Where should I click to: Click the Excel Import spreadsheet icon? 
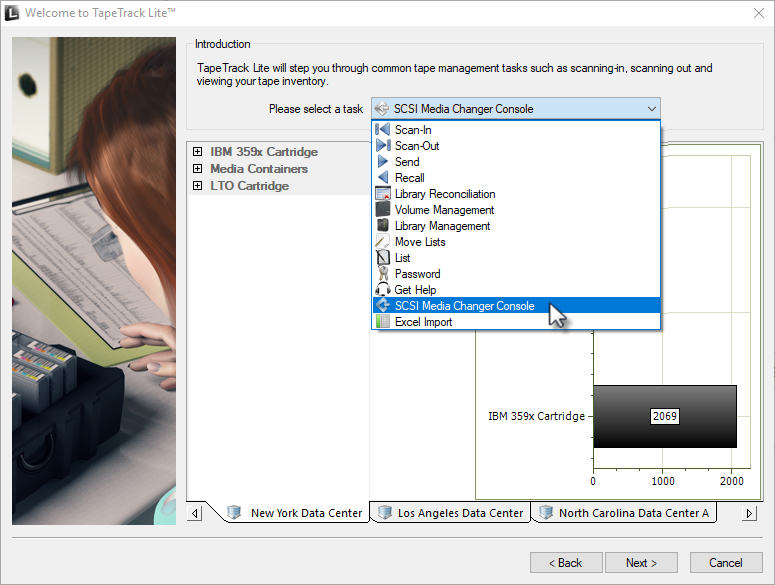(x=383, y=322)
